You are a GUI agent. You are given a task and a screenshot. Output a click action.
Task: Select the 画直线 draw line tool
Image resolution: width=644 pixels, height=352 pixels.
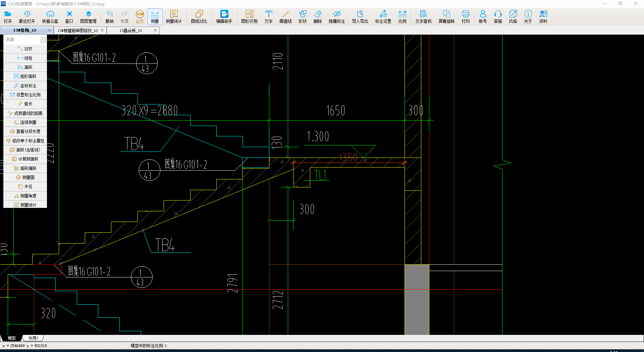[285, 16]
